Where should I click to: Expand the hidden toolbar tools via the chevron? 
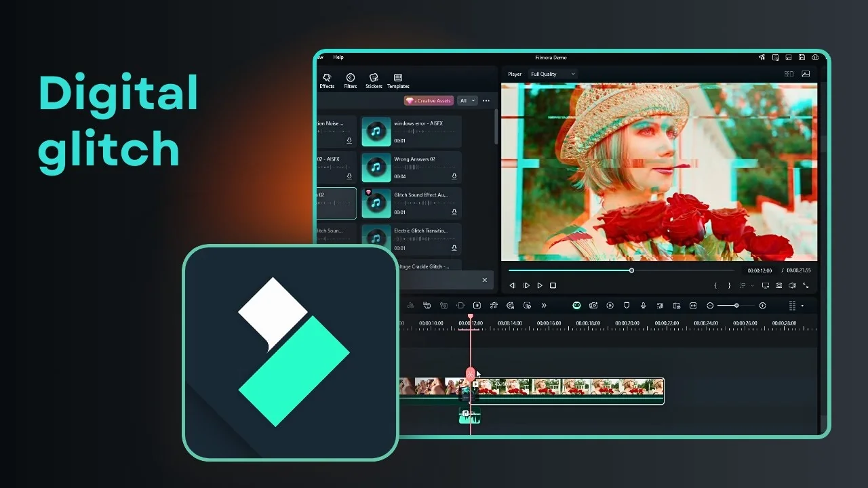click(x=544, y=306)
